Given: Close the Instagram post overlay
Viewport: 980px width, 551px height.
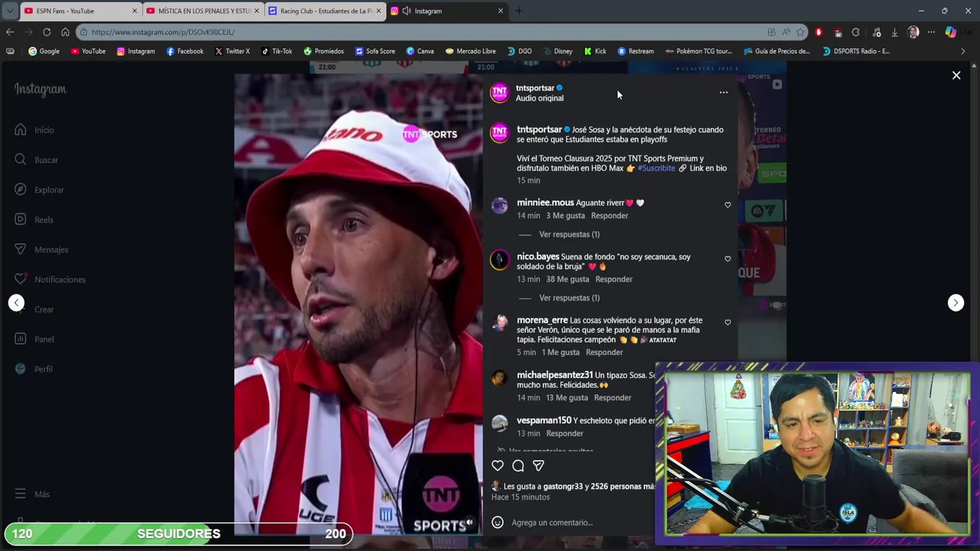Looking at the screenshot, I should (956, 75).
